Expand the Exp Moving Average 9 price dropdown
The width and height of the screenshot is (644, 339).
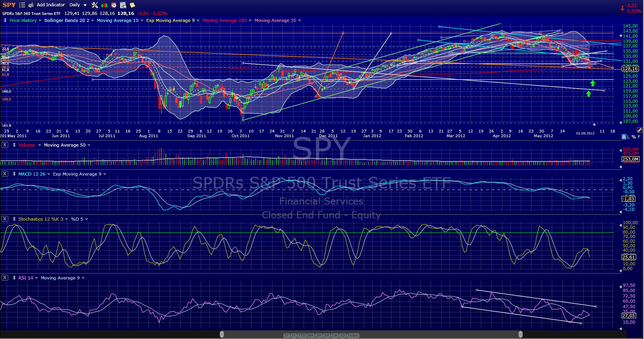pos(198,21)
